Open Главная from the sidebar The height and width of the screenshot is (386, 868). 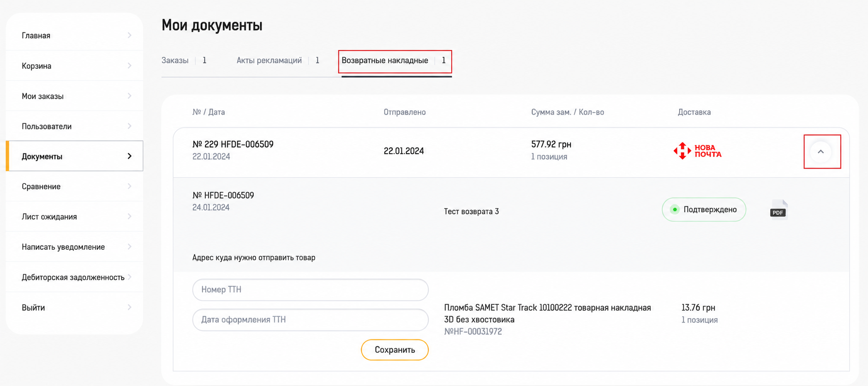pyautogui.click(x=74, y=36)
